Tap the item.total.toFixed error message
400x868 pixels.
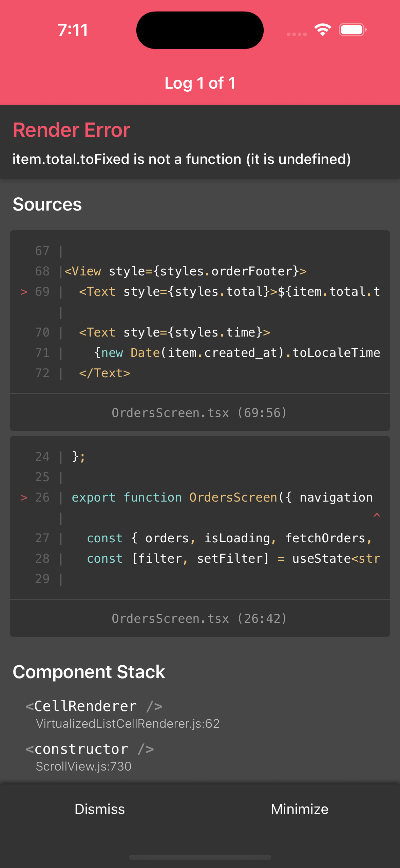[x=182, y=159]
